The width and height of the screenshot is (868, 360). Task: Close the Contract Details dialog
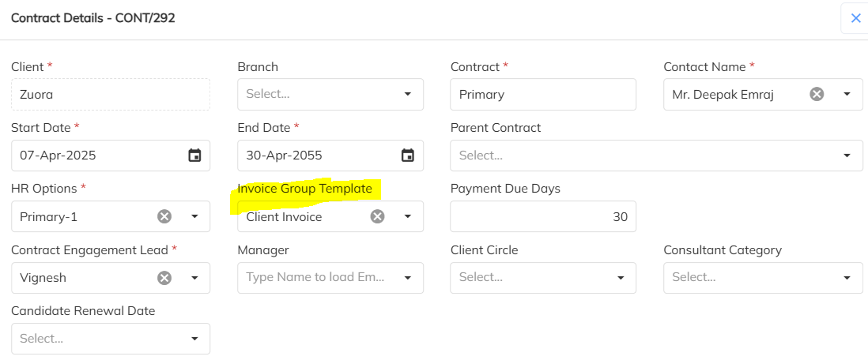click(855, 18)
